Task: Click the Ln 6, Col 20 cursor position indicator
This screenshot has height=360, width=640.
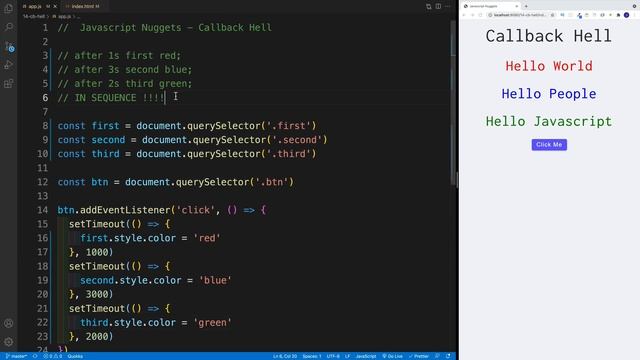Action: (285, 356)
